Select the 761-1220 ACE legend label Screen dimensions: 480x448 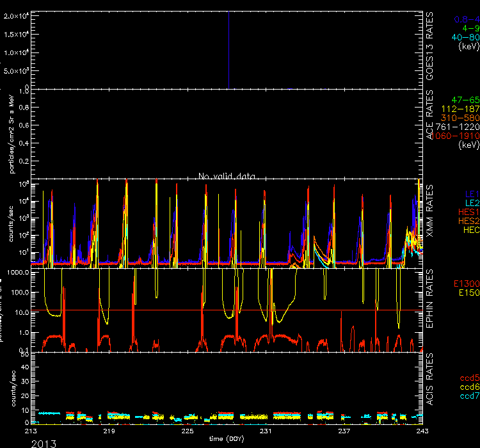tap(457, 127)
